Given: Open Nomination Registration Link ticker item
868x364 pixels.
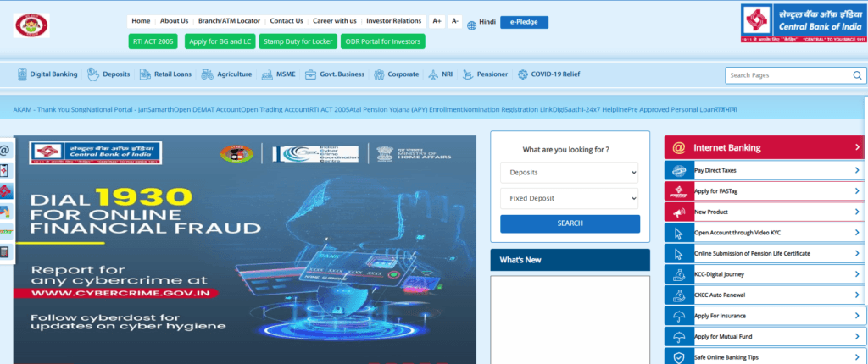Looking at the screenshot, I should click(508, 109).
